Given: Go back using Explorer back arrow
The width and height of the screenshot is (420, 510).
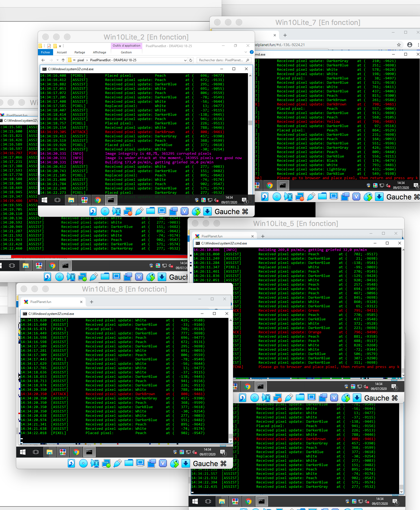Looking at the screenshot, I should coord(43,60).
